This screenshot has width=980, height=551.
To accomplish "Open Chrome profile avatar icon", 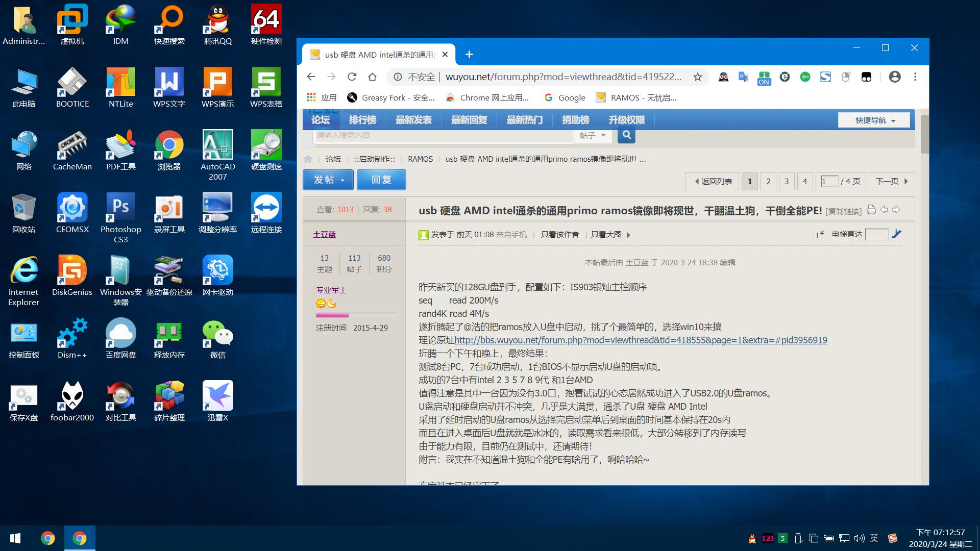I will click(x=894, y=77).
